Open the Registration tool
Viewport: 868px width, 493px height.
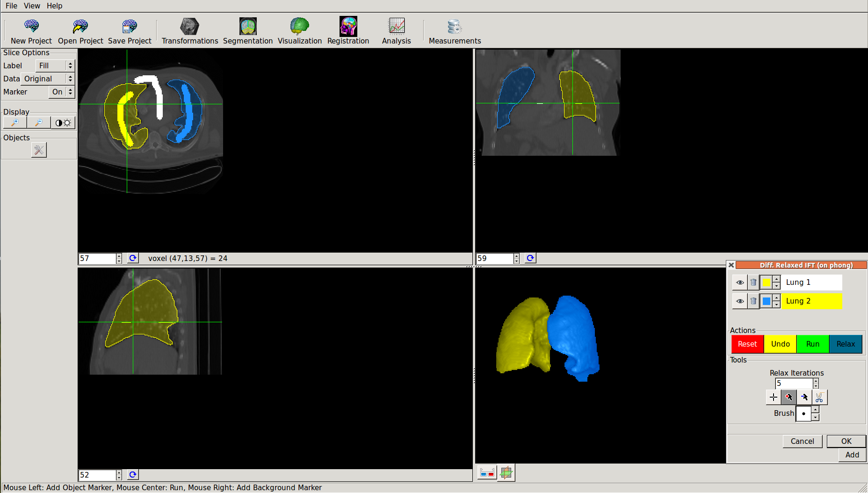(348, 31)
